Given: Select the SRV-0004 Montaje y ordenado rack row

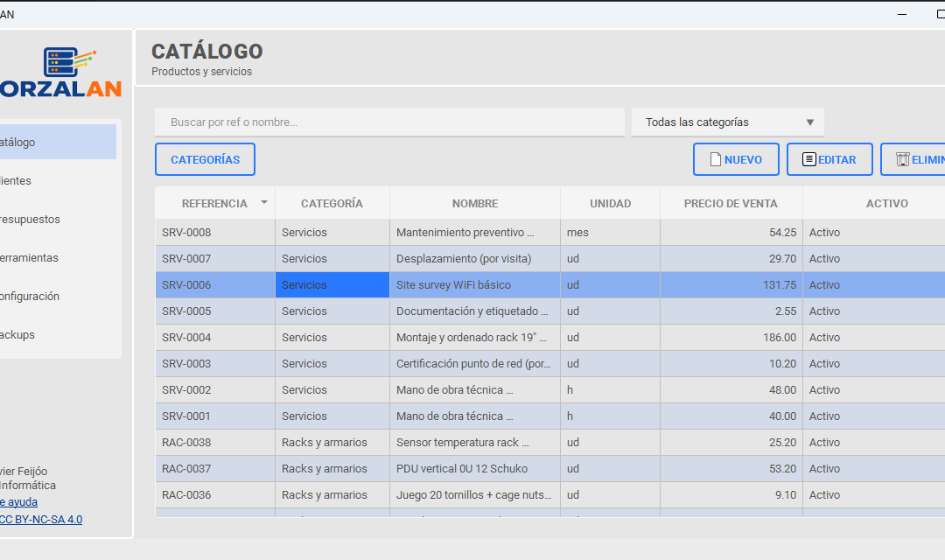Looking at the screenshot, I should click(x=472, y=338).
